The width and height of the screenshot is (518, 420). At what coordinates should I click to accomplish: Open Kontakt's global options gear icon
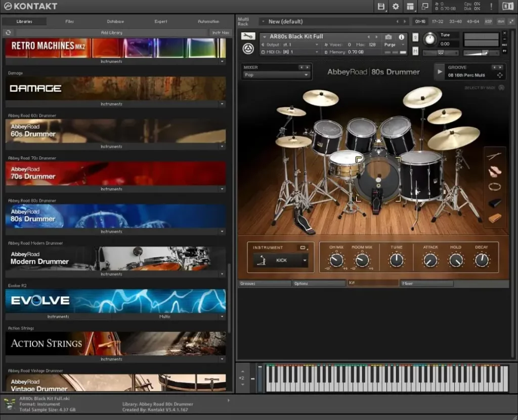pos(396,6)
